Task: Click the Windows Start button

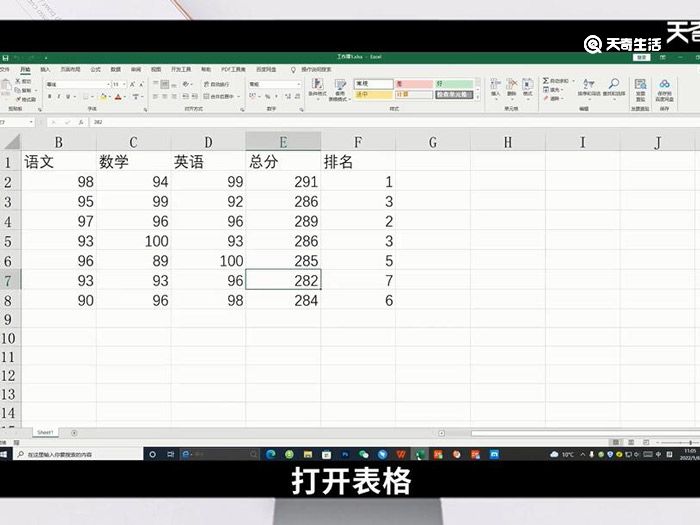Action: (4, 454)
